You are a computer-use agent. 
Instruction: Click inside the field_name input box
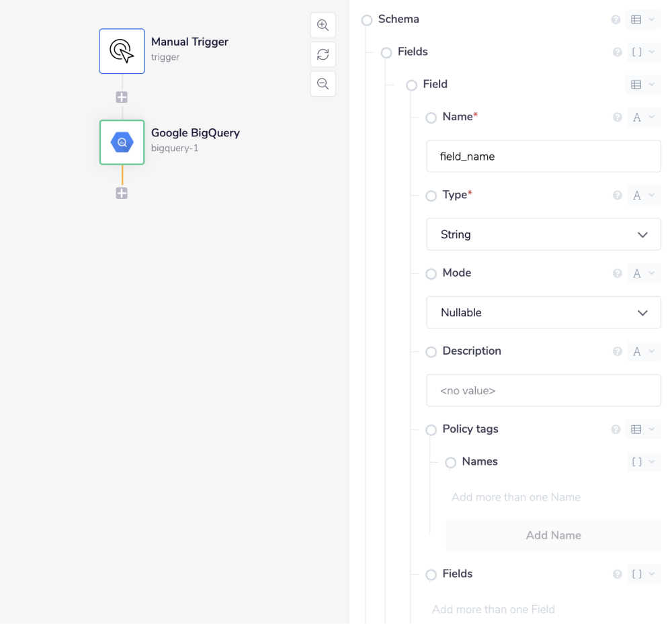(x=543, y=155)
